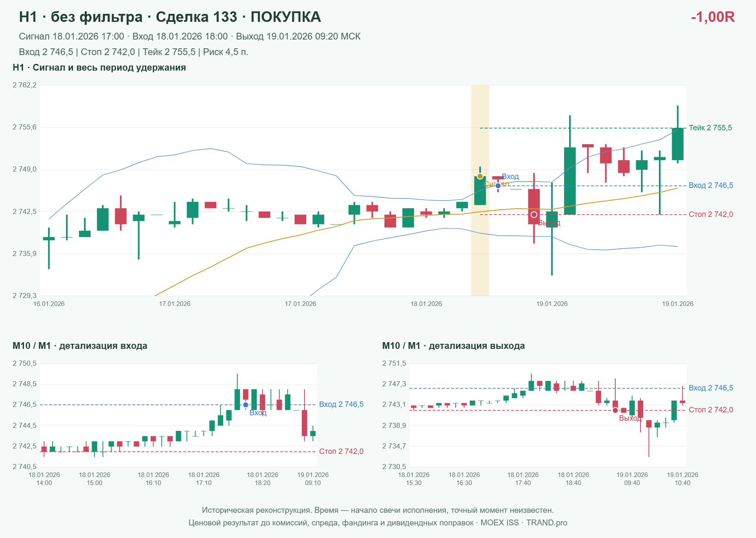Click the "2 729,3" price axis label
Viewport: 756px width, 538px height.
(x=25, y=296)
